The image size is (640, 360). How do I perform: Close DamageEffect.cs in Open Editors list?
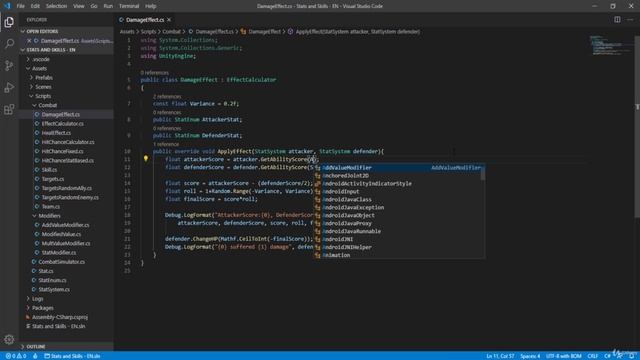[x=29, y=41]
